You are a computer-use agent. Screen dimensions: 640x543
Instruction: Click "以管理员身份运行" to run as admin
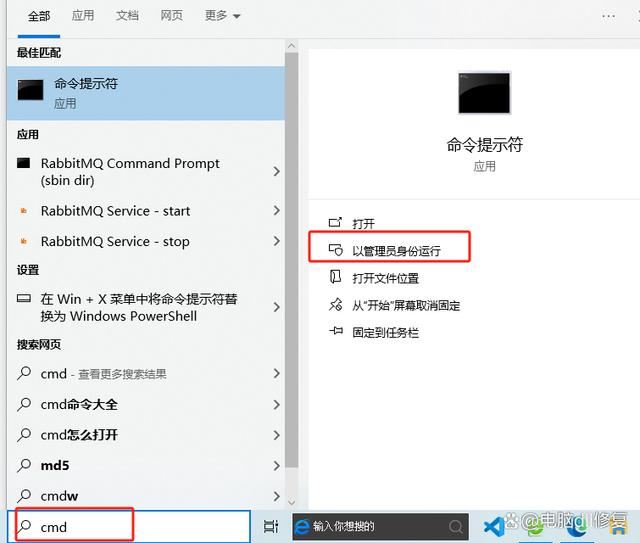(396, 250)
